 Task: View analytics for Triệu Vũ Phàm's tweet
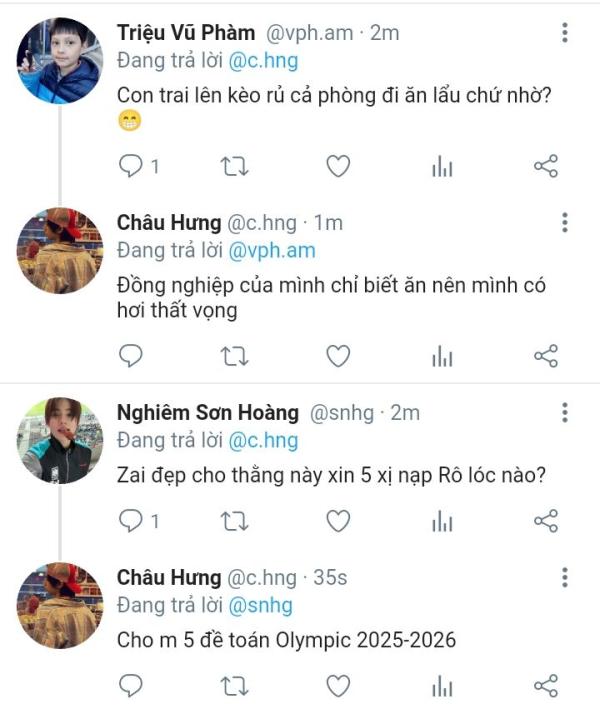coord(442,167)
